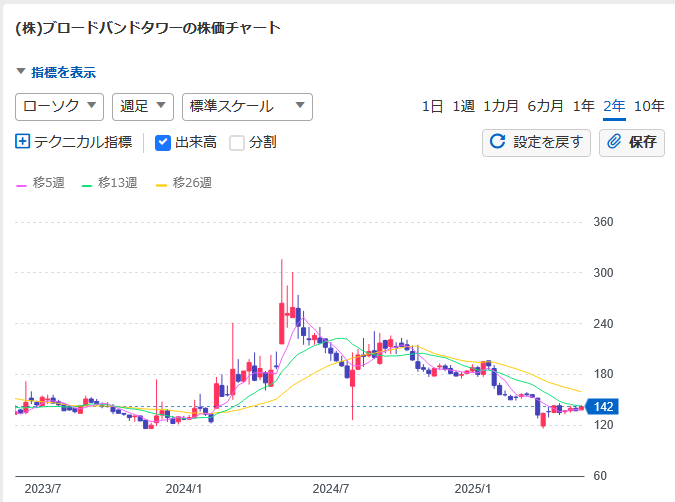
Task: Uncheck the 出来高 checkbox
Action: click(x=163, y=143)
